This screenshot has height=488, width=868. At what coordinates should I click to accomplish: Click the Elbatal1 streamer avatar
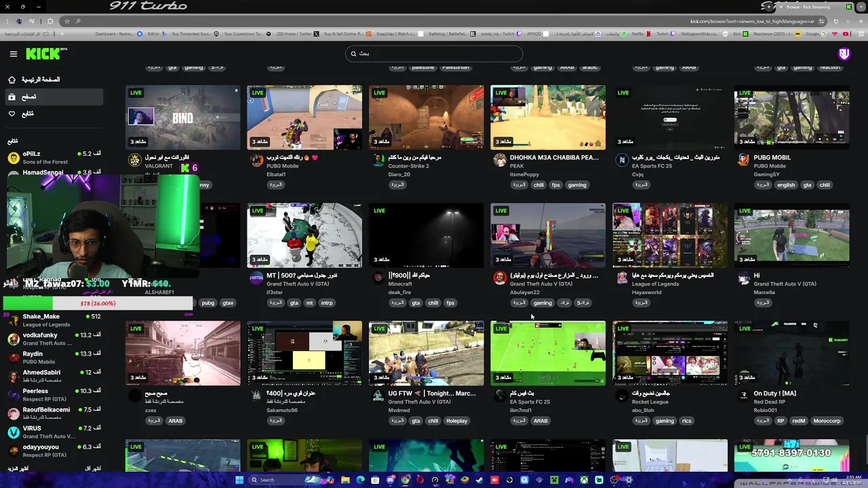tap(256, 160)
